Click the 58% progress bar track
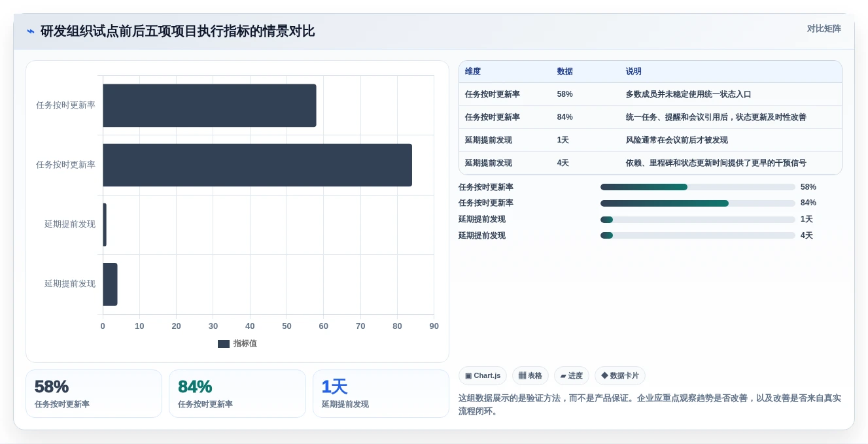The height and width of the screenshot is (444, 868). coord(698,187)
